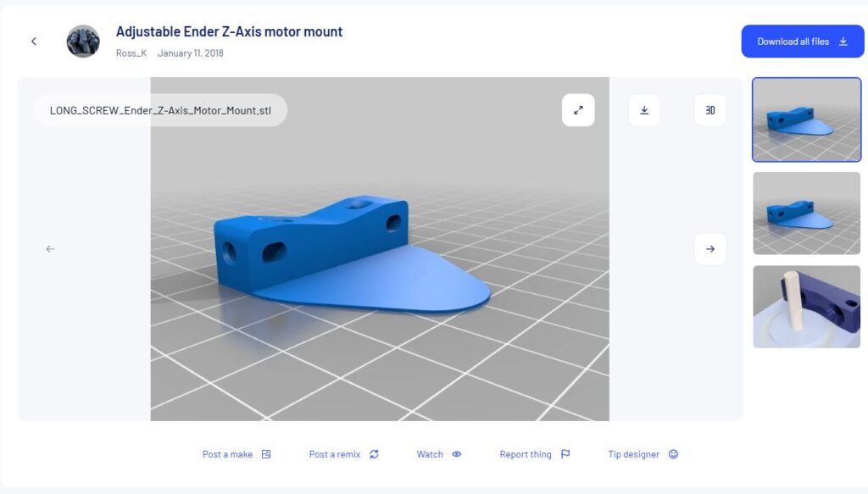
Task: Open the third thumbnail with printed part
Action: [806, 307]
